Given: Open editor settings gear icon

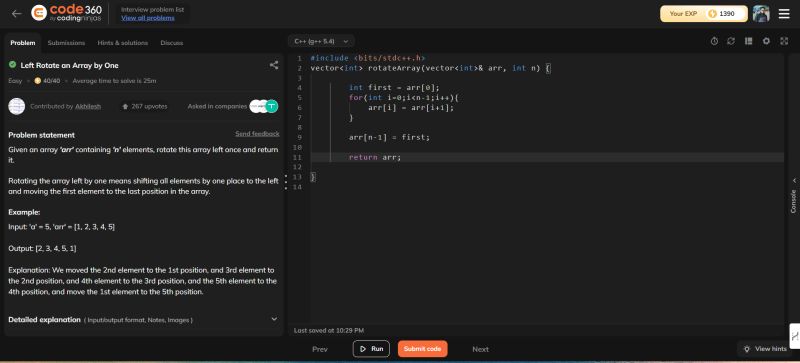Looking at the screenshot, I should coord(766,41).
